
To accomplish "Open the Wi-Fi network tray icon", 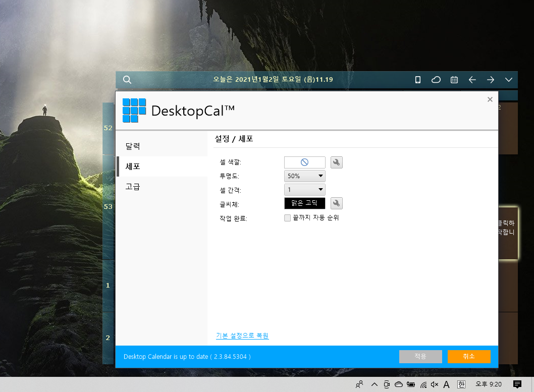I will [423, 385].
